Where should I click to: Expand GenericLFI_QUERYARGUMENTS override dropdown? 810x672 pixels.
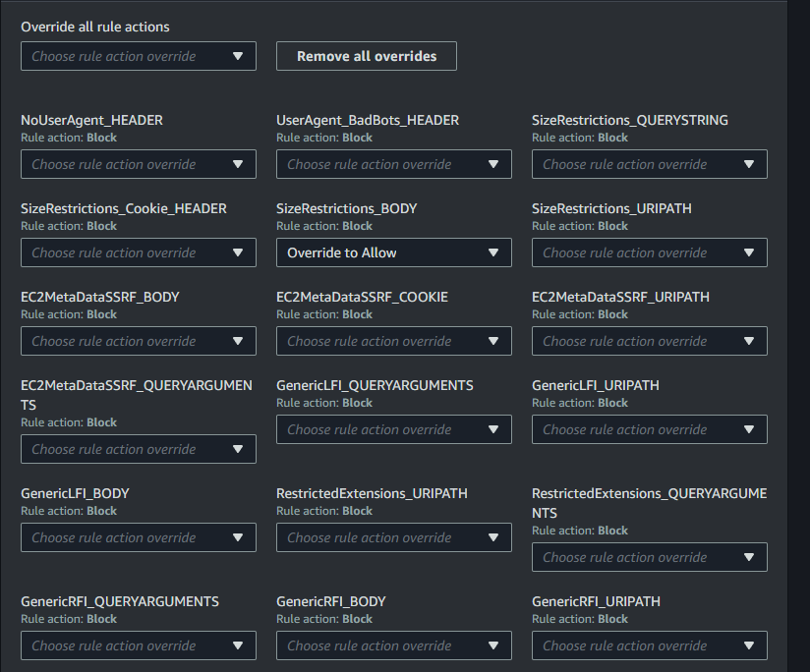(393, 429)
